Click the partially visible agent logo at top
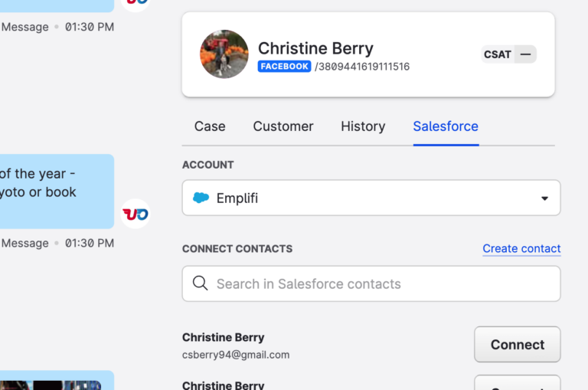This screenshot has width=588, height=390. [x=136, y=3]
